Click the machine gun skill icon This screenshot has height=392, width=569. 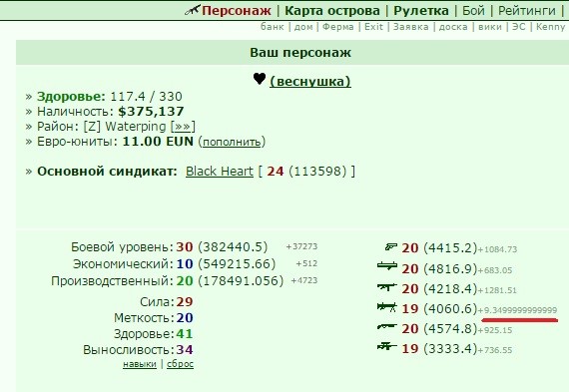[387, 307]
